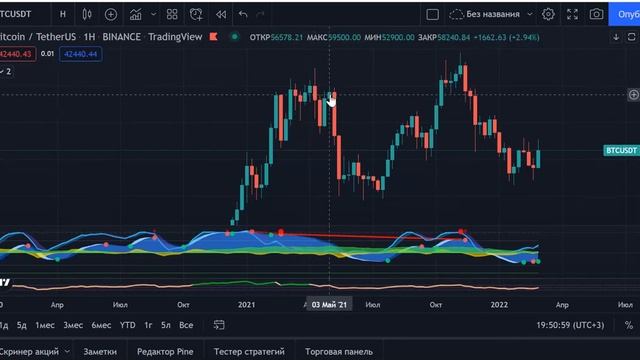Screen dimensions: 640x360
Task: Open chart settings gear
Action: tap(548, 14)
